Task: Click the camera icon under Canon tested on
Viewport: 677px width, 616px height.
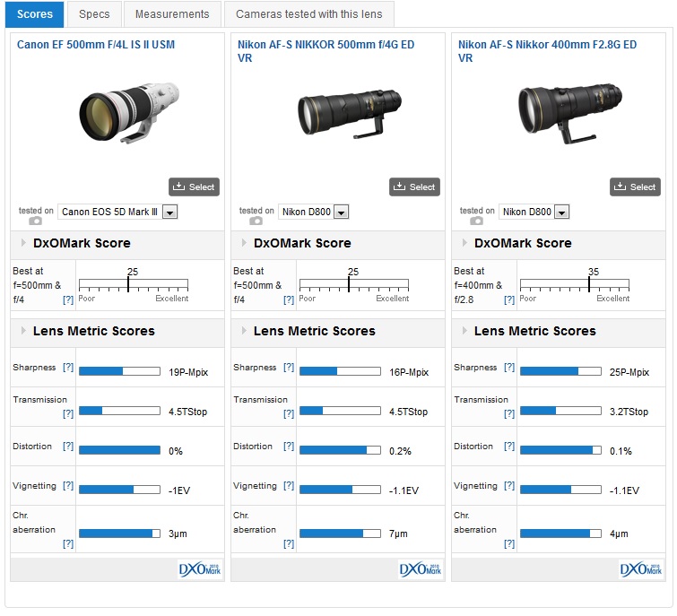Action: (x=35, y=221)
